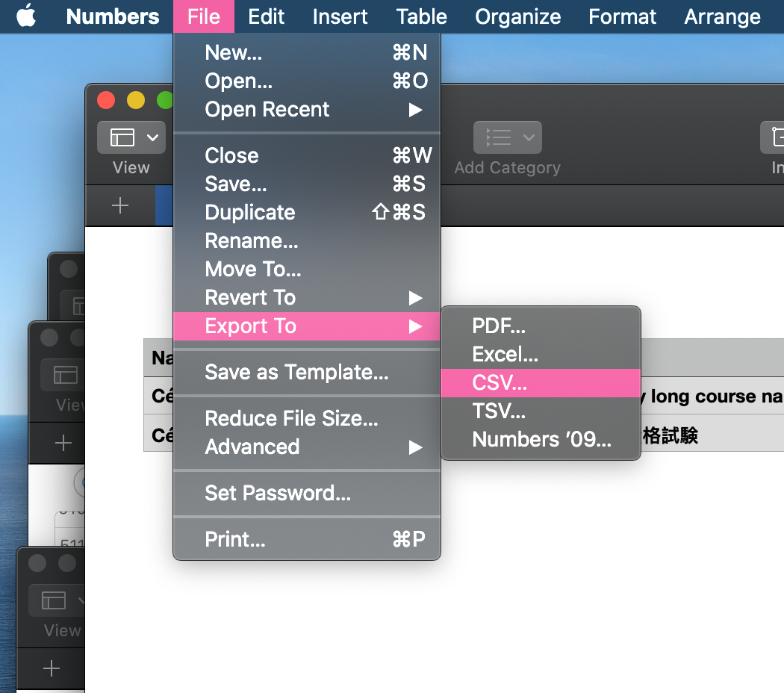Viewport: 784px width, 693px height.
Task: Choose Rename… from File menu
Action: point(306,241)
